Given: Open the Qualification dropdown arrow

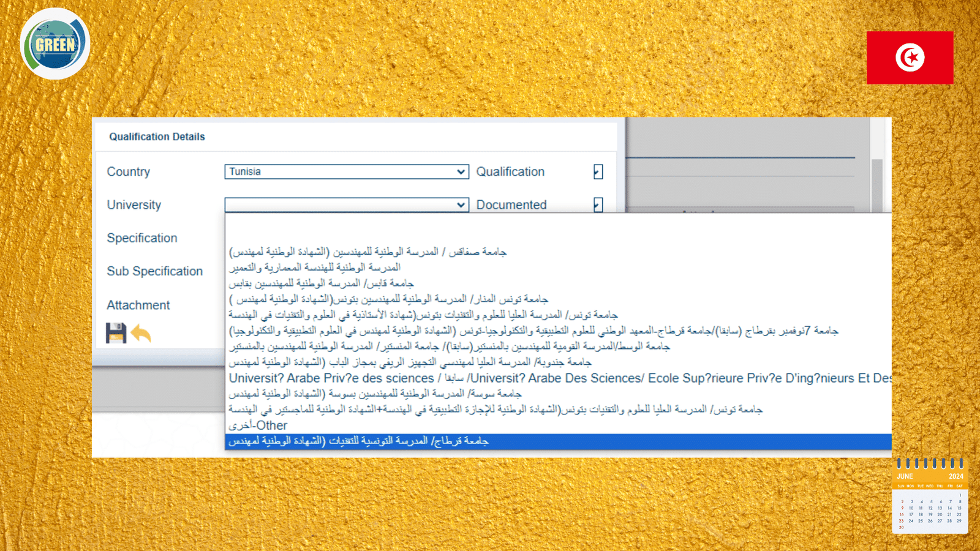Looking at the screenshot, I should tap(598, 172).
